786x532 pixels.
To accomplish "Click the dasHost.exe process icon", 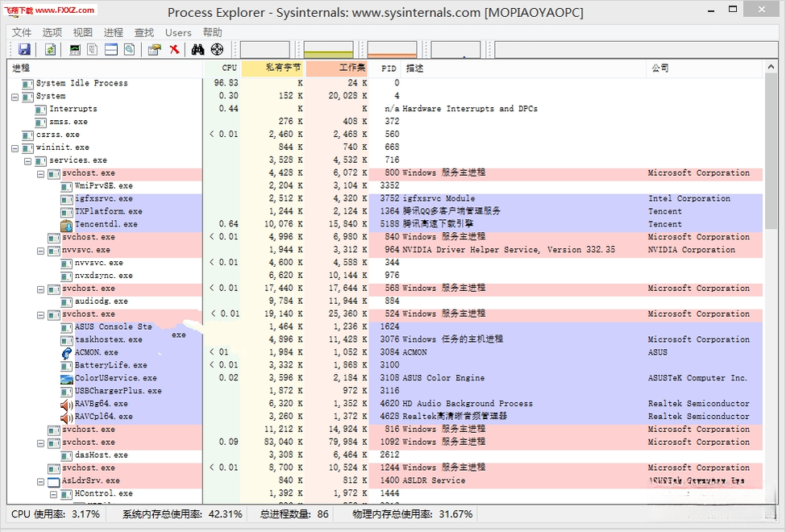I will click(x=67, y=455).
